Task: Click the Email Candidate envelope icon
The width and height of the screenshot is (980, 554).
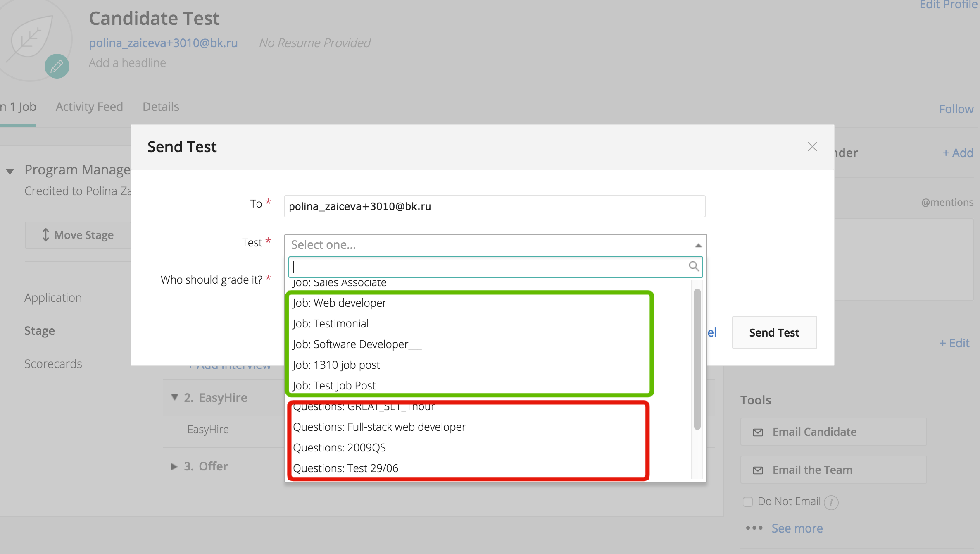Action: pyautogui.click(x=758, y=432)
